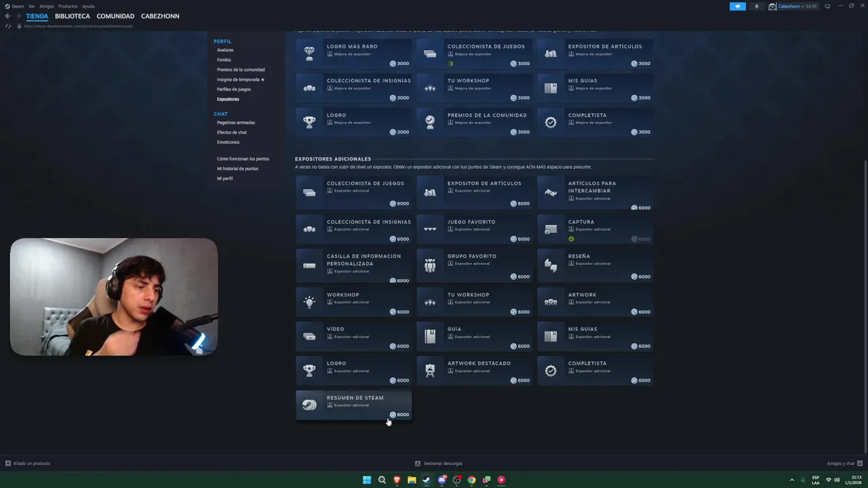868x488 pixels.
Task: Open the already-owned Captura showcase
Action: click(595, 229)
